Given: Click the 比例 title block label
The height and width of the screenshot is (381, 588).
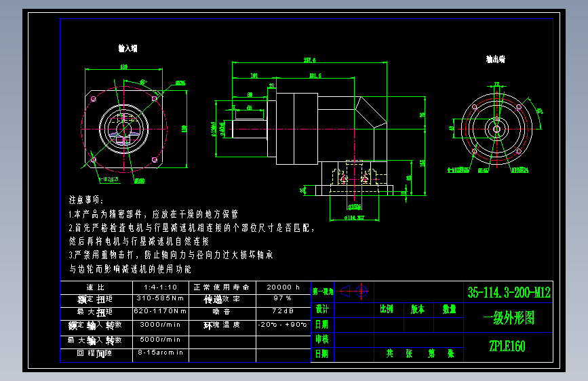Looking at the screenshot, I should point(387,309).
